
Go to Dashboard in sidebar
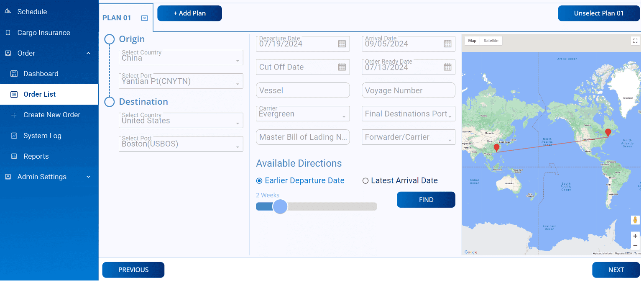tap(49, 74)
